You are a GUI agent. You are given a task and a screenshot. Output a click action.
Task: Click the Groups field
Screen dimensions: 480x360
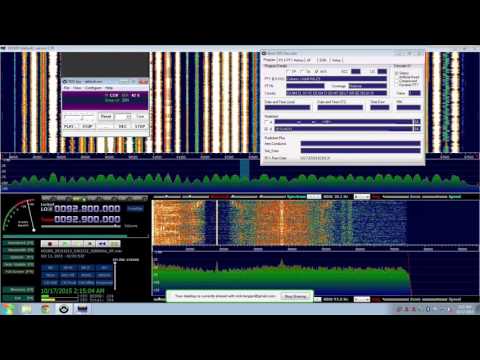coord(336,93)
